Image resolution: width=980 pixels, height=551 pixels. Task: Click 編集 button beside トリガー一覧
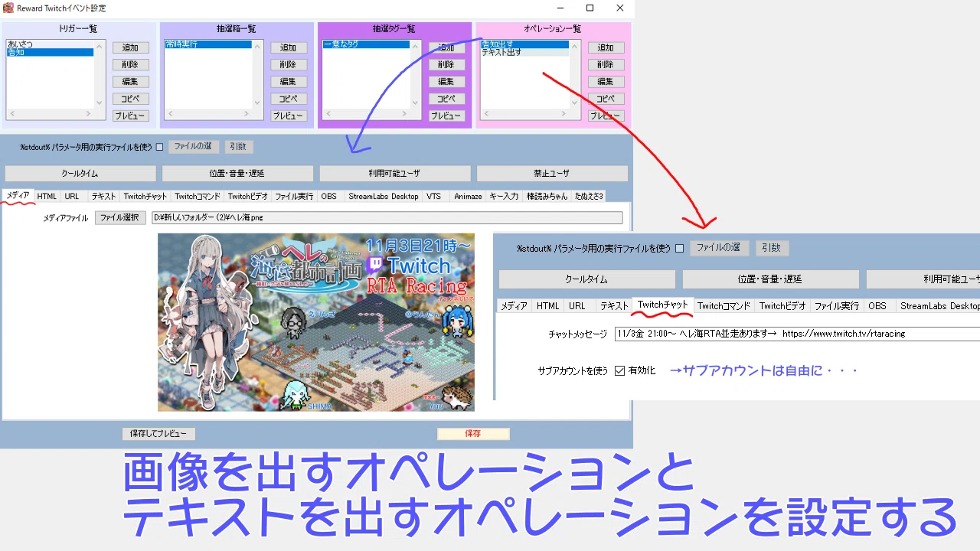[130, 82]
